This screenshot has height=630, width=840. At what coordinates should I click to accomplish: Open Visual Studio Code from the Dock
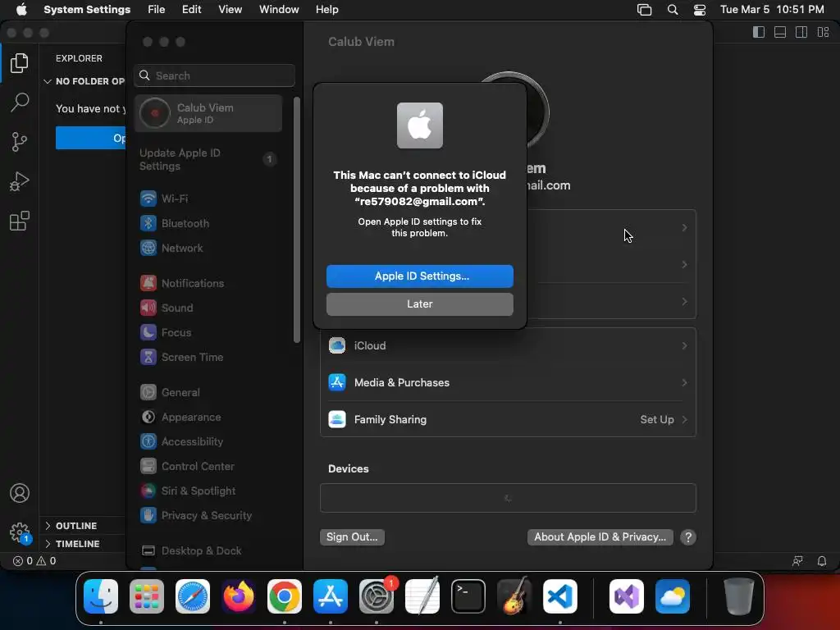(x=559, y=596)
